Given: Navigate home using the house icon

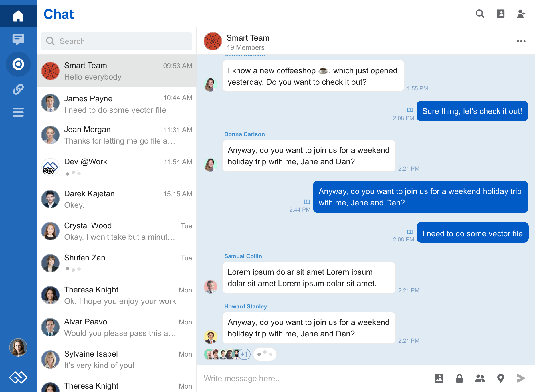Looking at the screenshot, I should [x=18, y=16].
